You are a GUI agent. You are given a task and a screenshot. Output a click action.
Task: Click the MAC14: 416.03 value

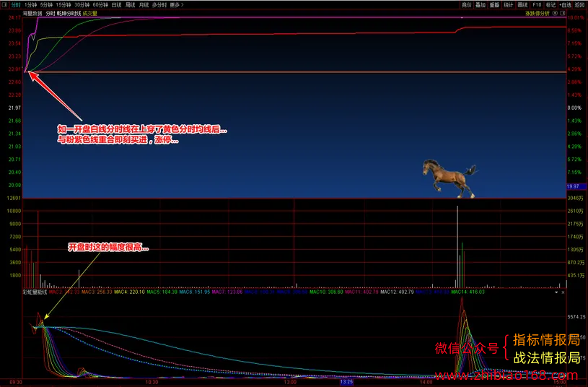click(468, 292)
